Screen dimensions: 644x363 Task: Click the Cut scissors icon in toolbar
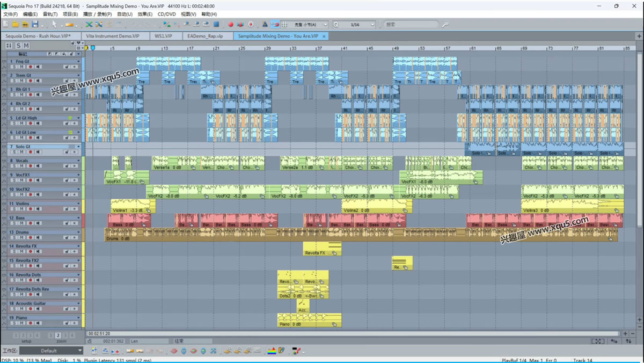[89, 24]
